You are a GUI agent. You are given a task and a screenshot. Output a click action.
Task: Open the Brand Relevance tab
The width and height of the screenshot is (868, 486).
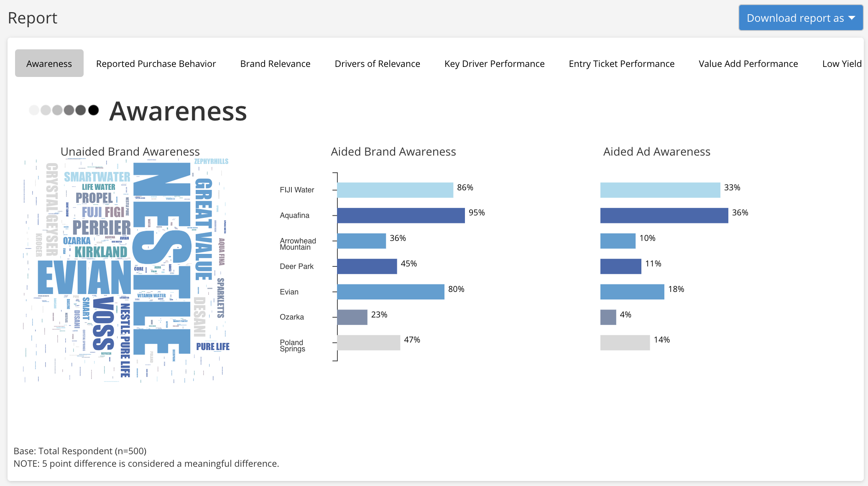pyautogui.click(x=275, y=64)
